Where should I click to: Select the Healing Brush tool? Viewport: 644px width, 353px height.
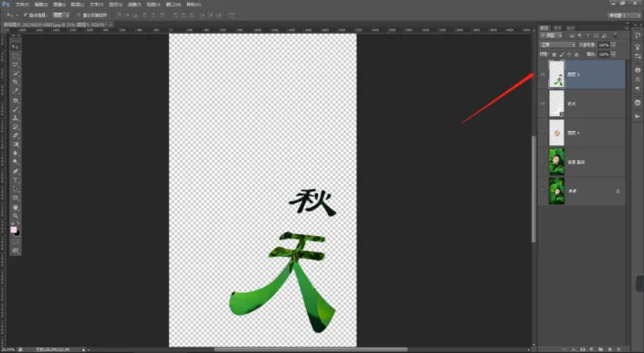pos(16,100)
